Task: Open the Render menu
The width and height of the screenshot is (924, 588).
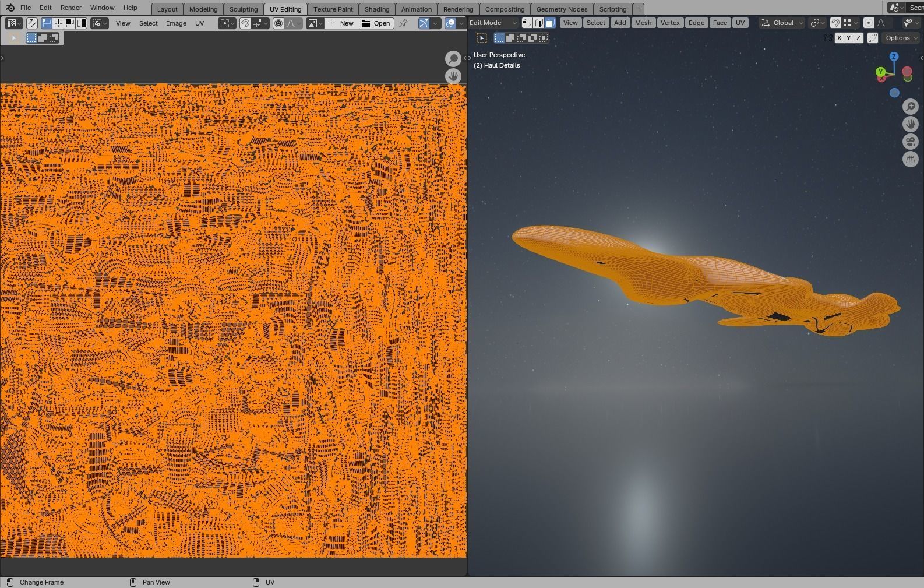Action: tap(71, 8)
